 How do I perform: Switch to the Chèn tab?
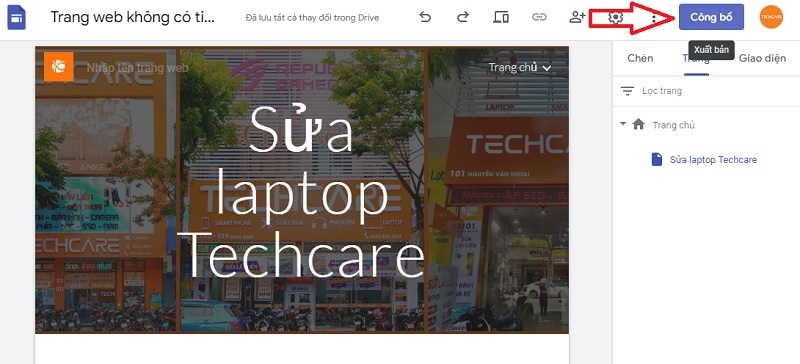pyautogui.click(x=640, y=58)
